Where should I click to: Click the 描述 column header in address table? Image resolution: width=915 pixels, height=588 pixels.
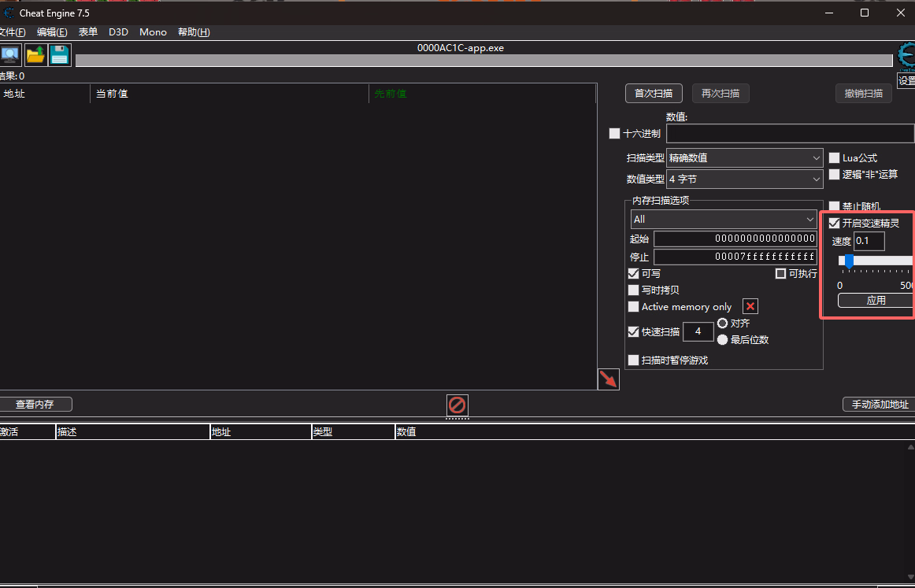(133, 432)
